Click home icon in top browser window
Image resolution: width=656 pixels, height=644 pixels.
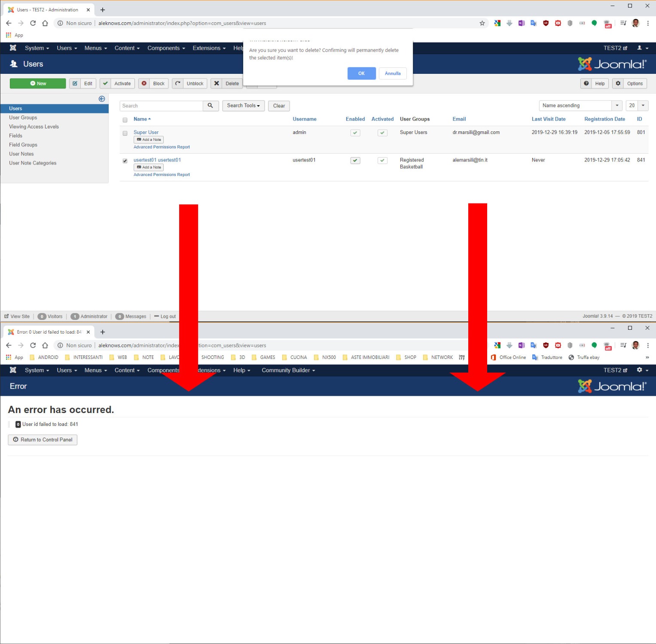point(45,23)
